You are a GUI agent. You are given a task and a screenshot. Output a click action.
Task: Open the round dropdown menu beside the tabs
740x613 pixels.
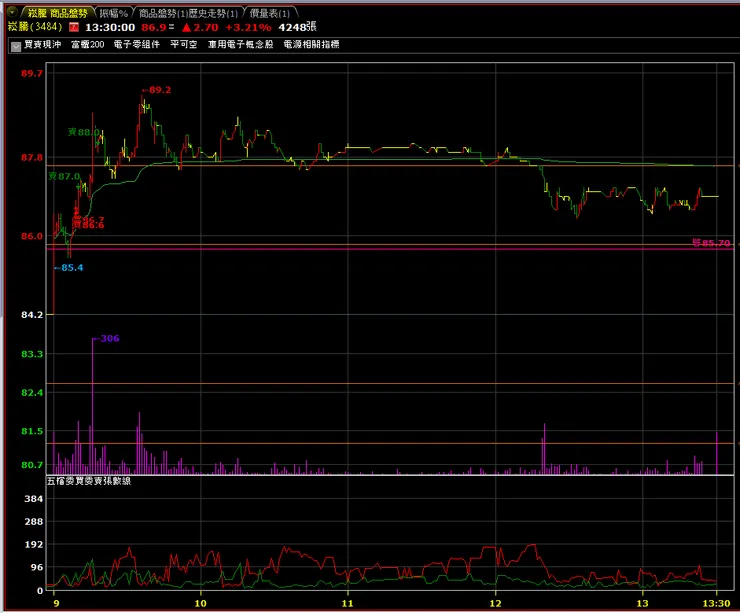12,12
